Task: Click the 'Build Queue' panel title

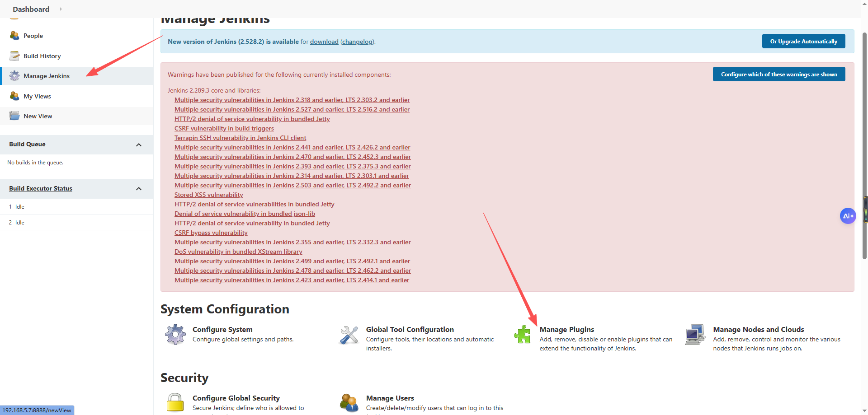Action: (27, 144)
